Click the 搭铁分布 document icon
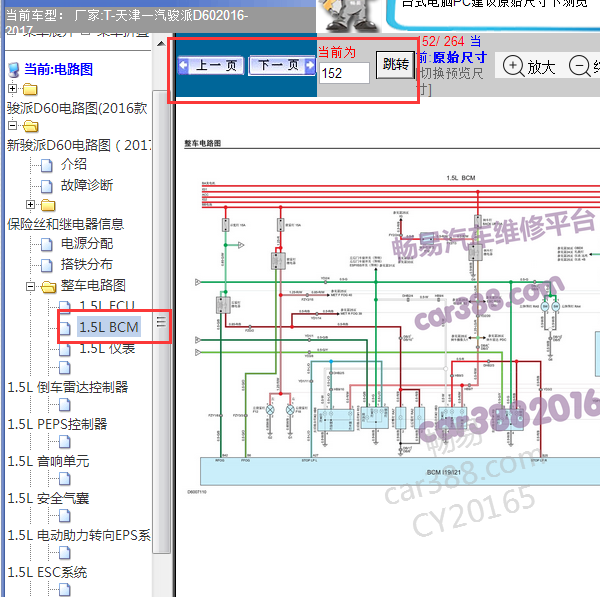Viewport: 600px width, 597px height. (47, 265)
